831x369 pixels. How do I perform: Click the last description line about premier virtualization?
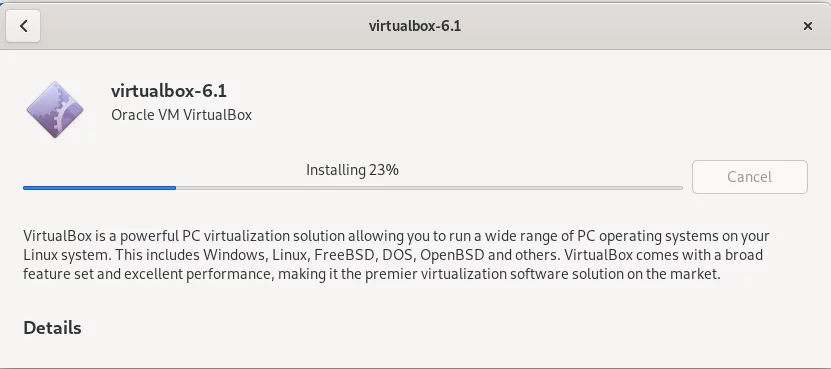[372, 275]
